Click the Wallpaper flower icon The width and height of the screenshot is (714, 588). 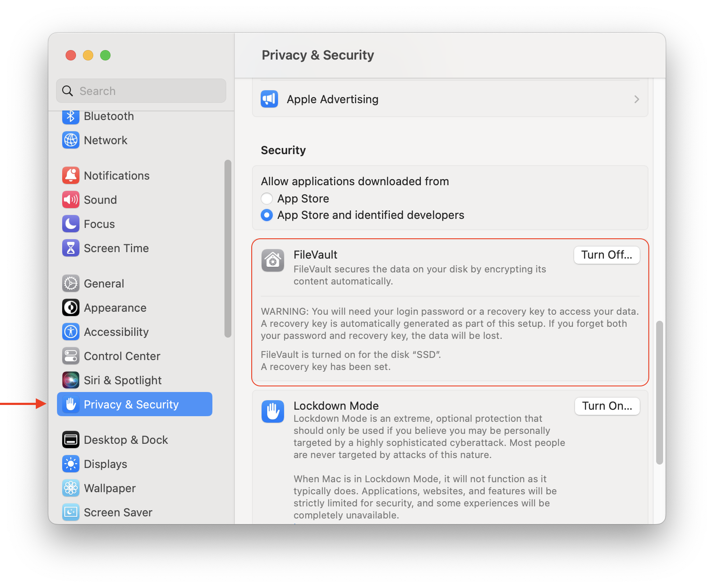[71, 488]
